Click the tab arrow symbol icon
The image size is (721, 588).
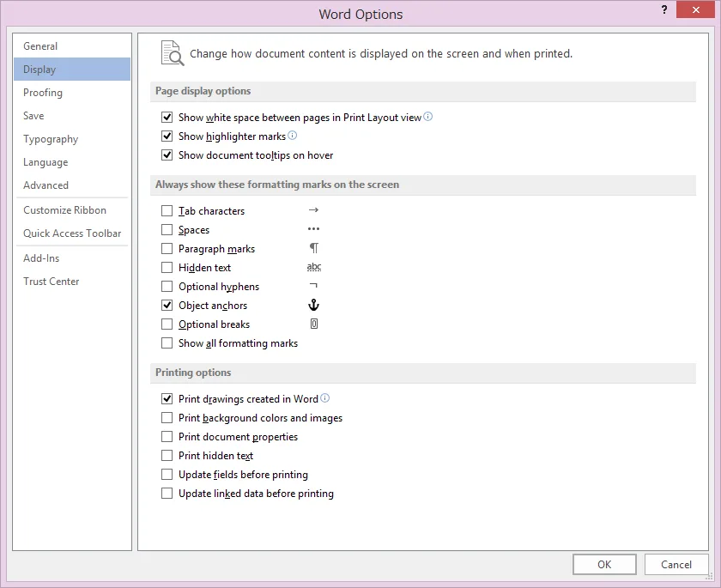click(x=313, y=210)
